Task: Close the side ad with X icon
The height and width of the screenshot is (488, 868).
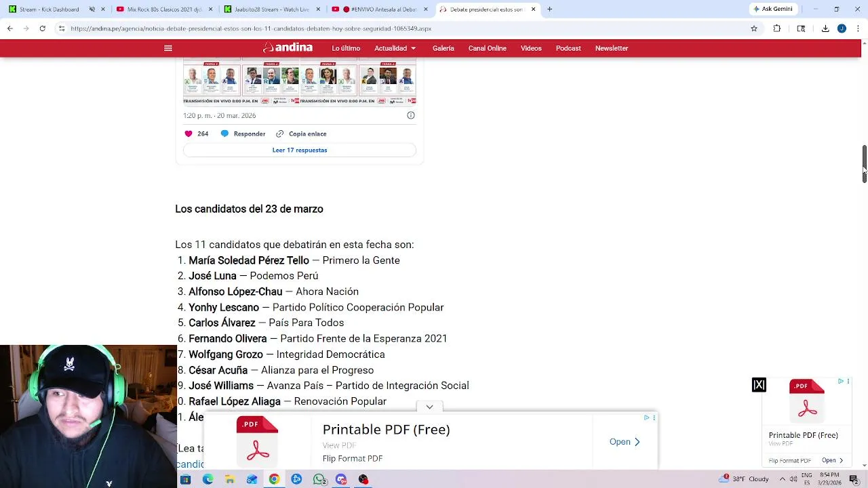Action: (x=759, y=385)
